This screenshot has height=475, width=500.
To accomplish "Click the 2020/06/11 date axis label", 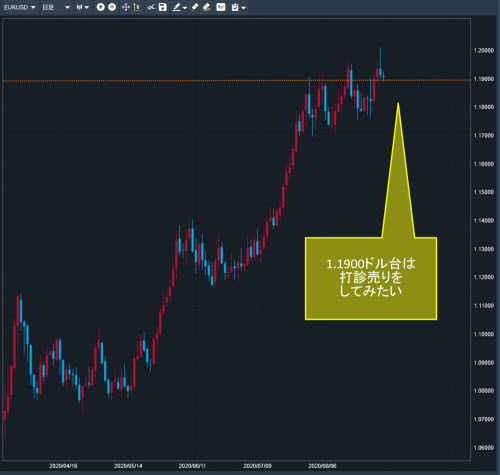I will [192, 466].
